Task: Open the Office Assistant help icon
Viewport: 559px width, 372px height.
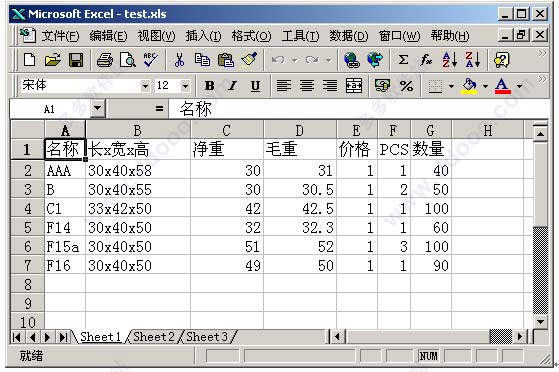Action: coord(502,60)
